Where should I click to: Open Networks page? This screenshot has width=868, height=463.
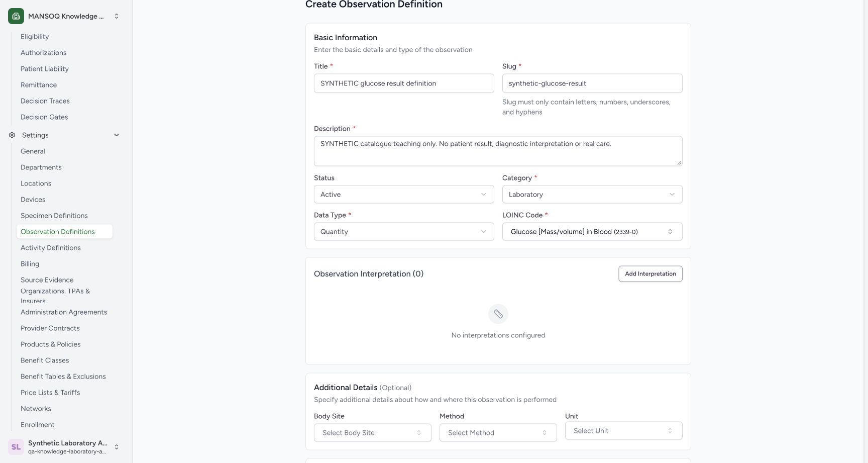pos(36,409)
